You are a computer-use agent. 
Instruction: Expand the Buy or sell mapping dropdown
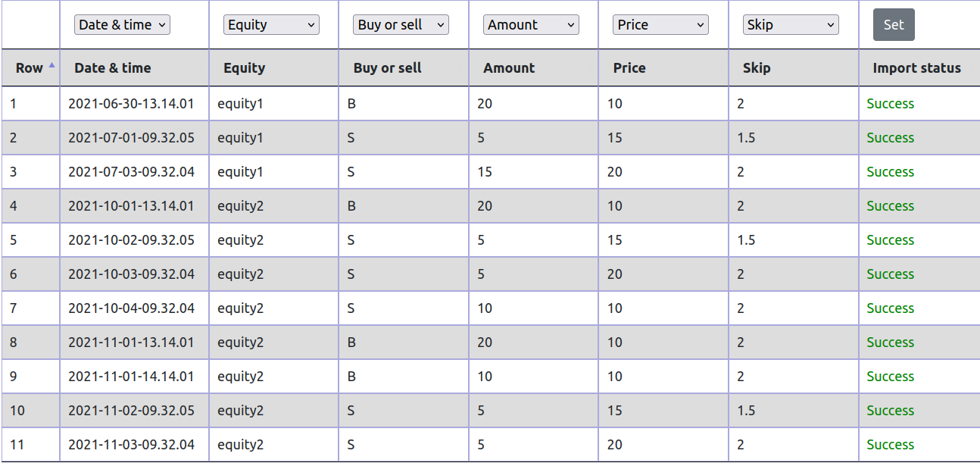point(401,25)
